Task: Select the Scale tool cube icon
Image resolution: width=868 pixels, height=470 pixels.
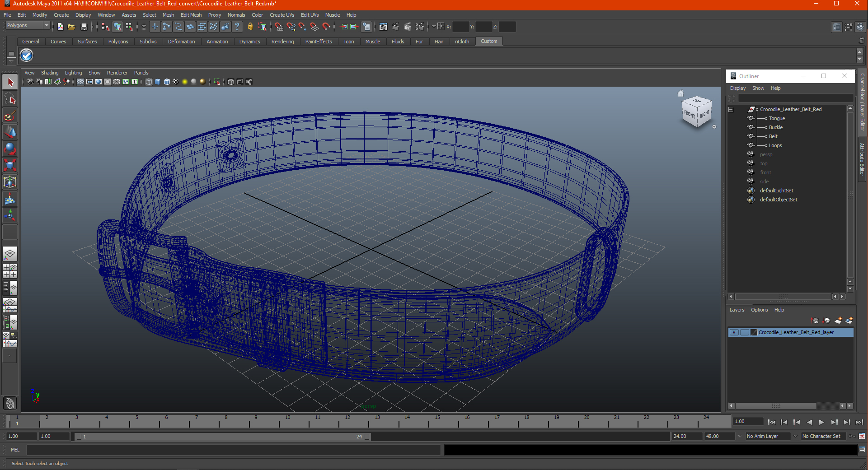Action: (x=10, y=166)
